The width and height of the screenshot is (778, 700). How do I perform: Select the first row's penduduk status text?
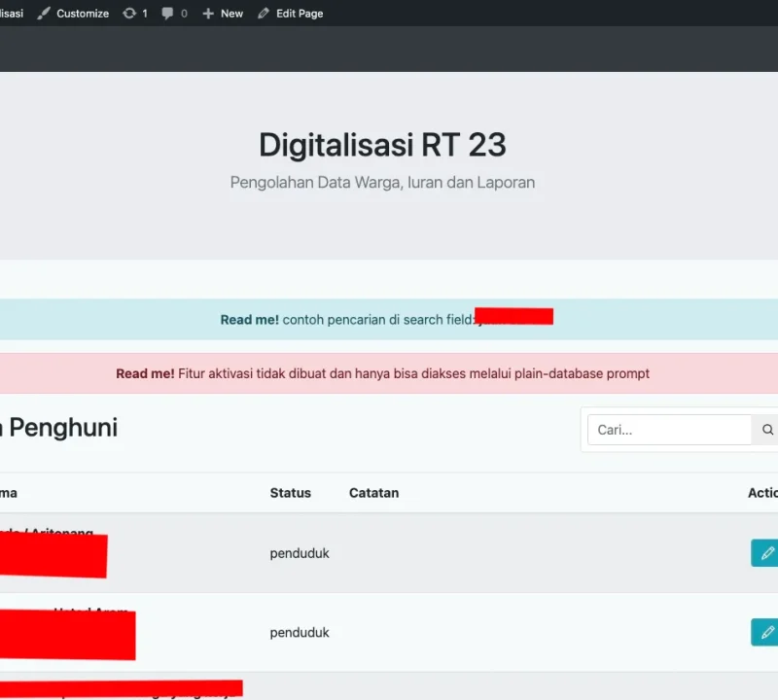tap(300, 553)
